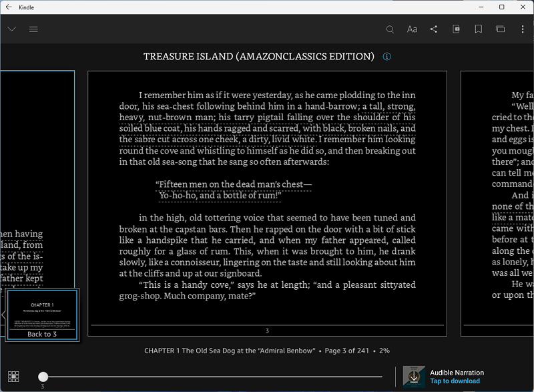Select the current page 3 preview

pyautogui.click(x=268, y=203)
